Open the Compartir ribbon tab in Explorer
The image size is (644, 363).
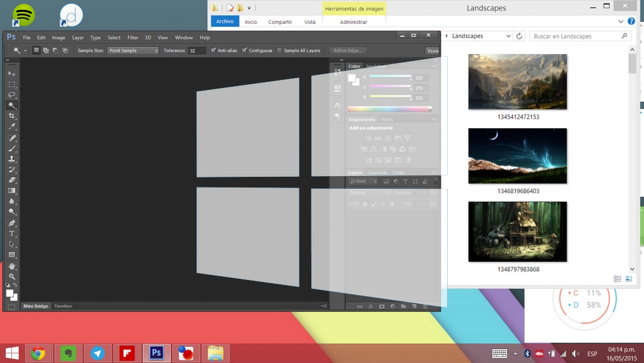280,22
